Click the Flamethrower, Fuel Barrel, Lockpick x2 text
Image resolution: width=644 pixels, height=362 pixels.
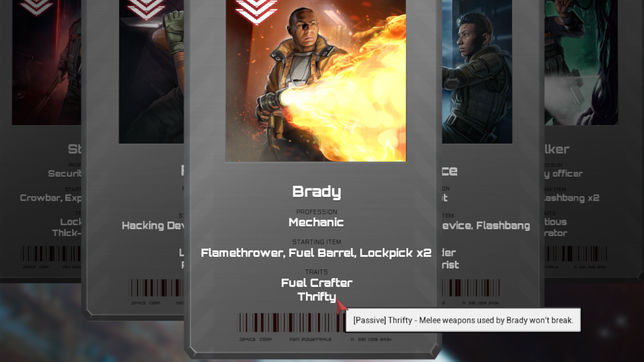(316, 253)
